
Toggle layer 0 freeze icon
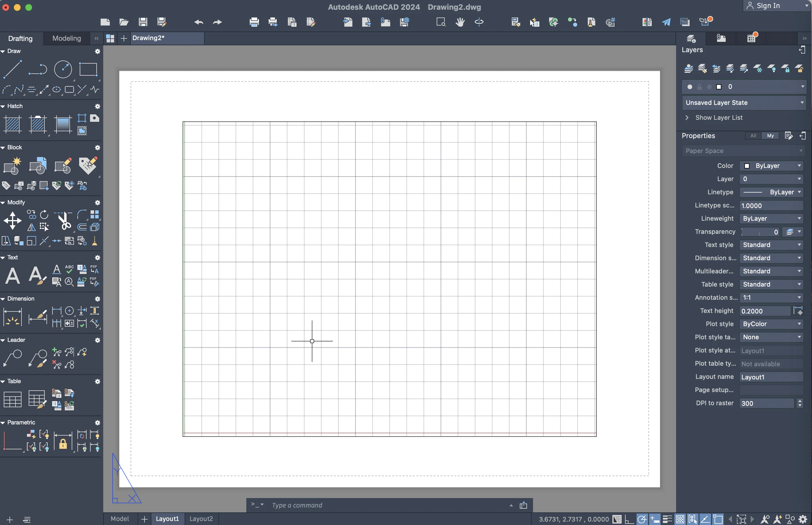click(x=709, y=87)
